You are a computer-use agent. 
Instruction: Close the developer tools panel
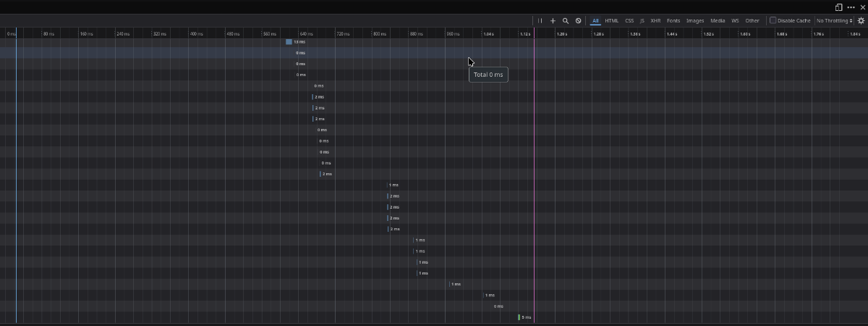click(862, 7)
